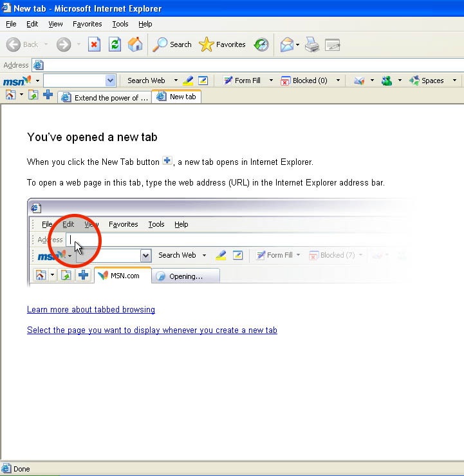Click the tab bar home icon
This screenshot has width=464, height=476.
(10, 95)
